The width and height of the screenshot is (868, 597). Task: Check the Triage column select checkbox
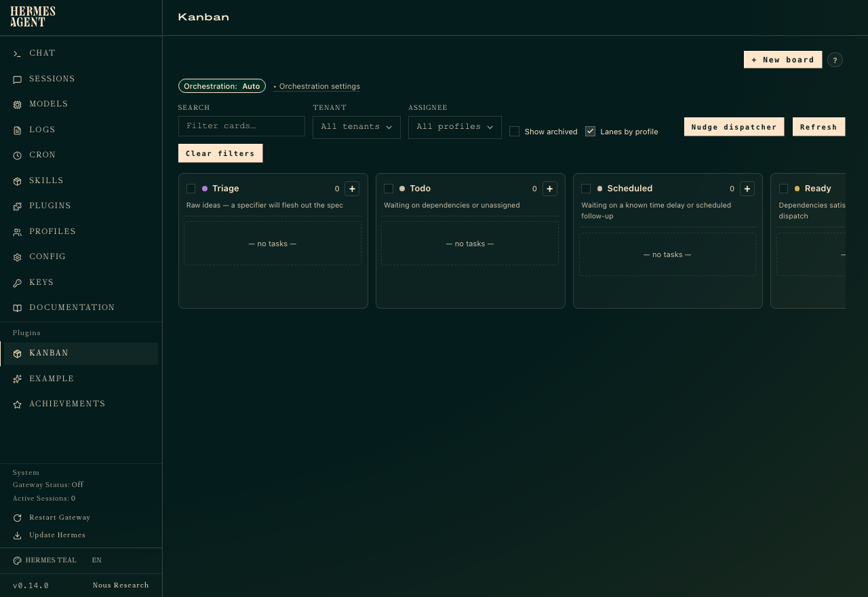pyautogui.click(x=191, y=189)
